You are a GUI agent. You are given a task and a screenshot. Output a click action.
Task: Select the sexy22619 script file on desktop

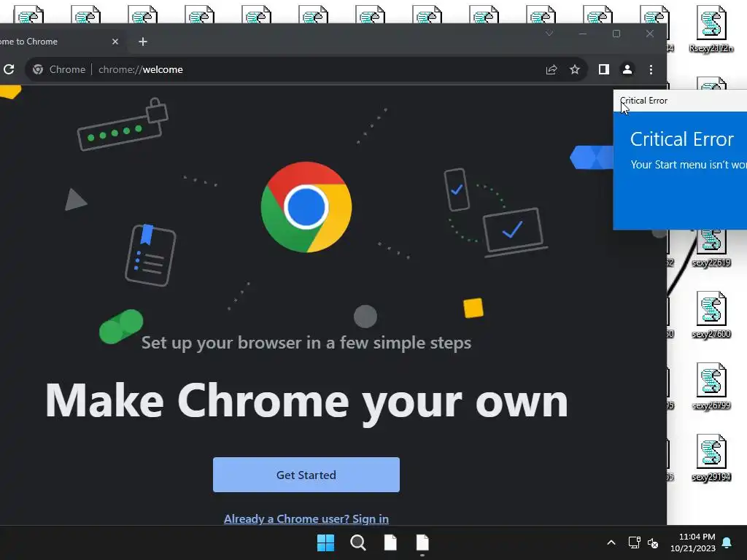point(711,249)
